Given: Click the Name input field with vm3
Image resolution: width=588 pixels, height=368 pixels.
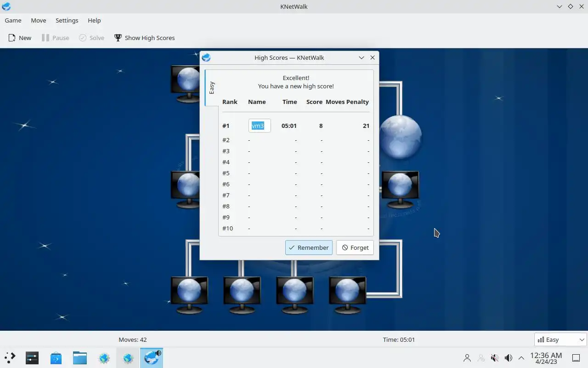Looking at the screenshot, I should 260,126.
